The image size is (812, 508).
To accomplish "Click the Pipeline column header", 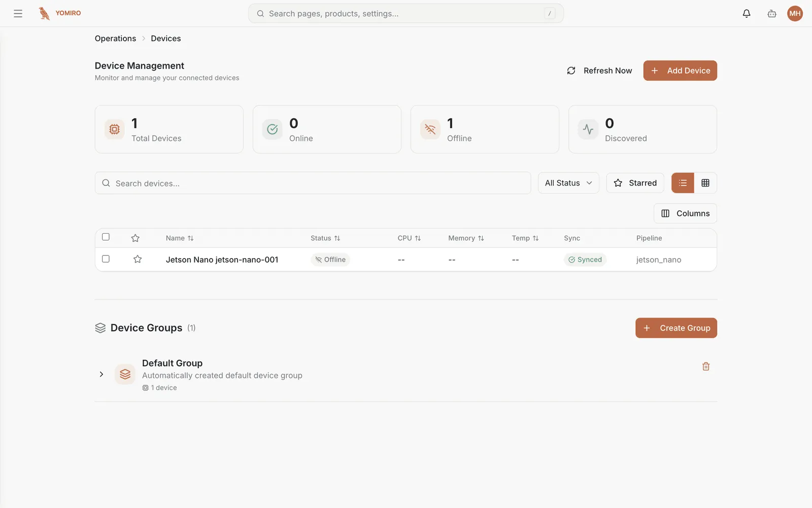I will coord(649,238).
